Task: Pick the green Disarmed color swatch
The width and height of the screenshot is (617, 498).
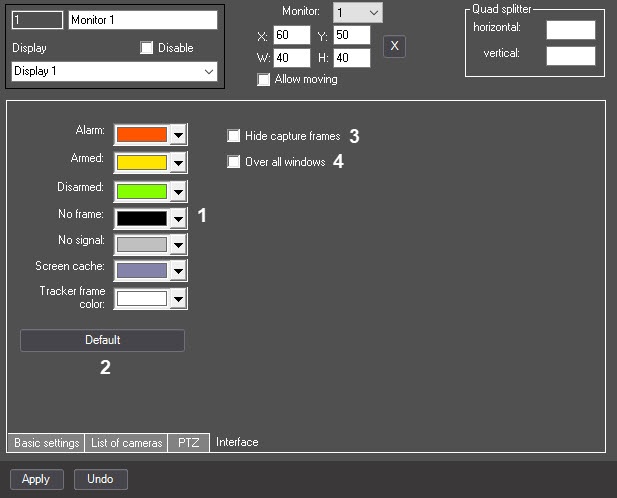Action: [x=142, y=191]
